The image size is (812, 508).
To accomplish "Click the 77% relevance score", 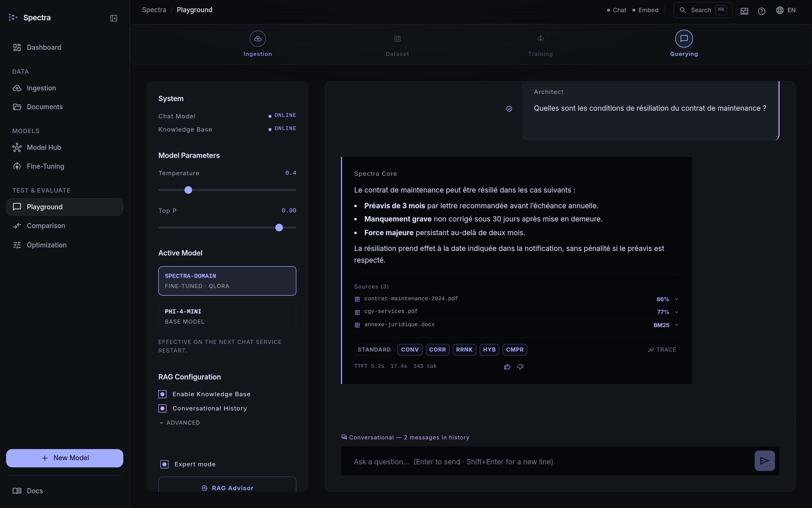I will pyautogui.click(x=663, y=312).
